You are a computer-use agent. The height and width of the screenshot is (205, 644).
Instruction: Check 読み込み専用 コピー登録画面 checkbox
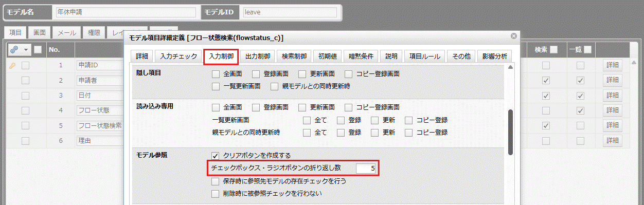[x=348, y=107]
